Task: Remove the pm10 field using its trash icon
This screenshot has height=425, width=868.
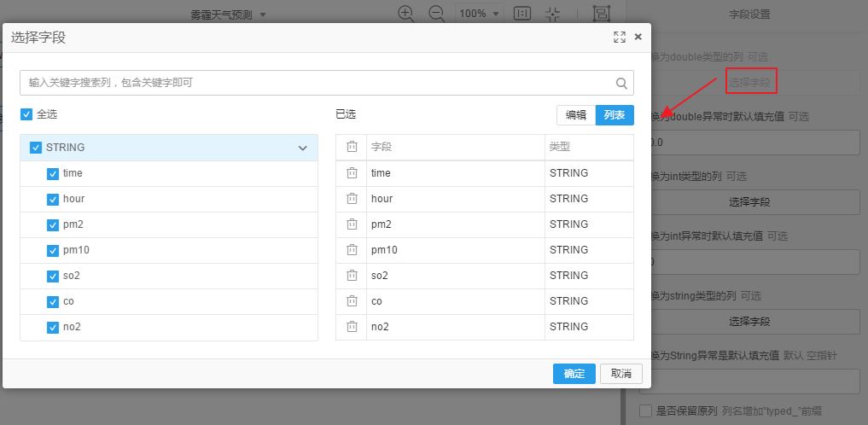Action: pos(352,249)
